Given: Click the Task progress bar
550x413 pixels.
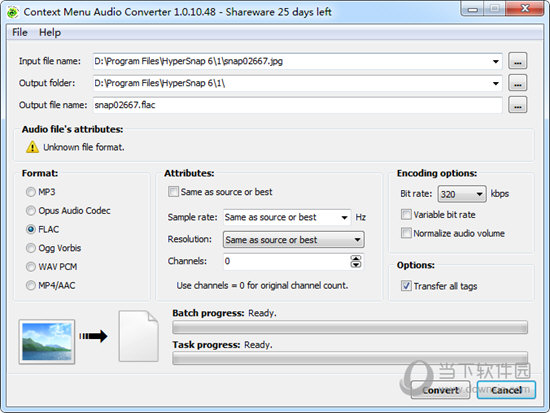Looking at the screenshot, I should [350, 359].
